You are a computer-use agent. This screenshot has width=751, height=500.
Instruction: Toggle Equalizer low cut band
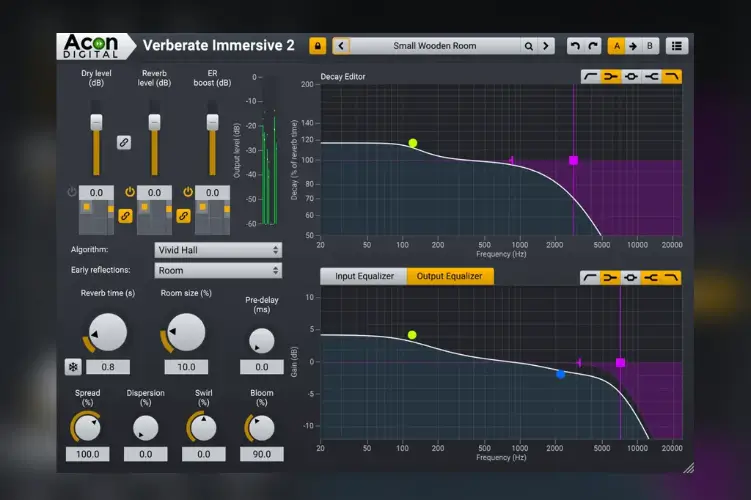coord(590,278)
